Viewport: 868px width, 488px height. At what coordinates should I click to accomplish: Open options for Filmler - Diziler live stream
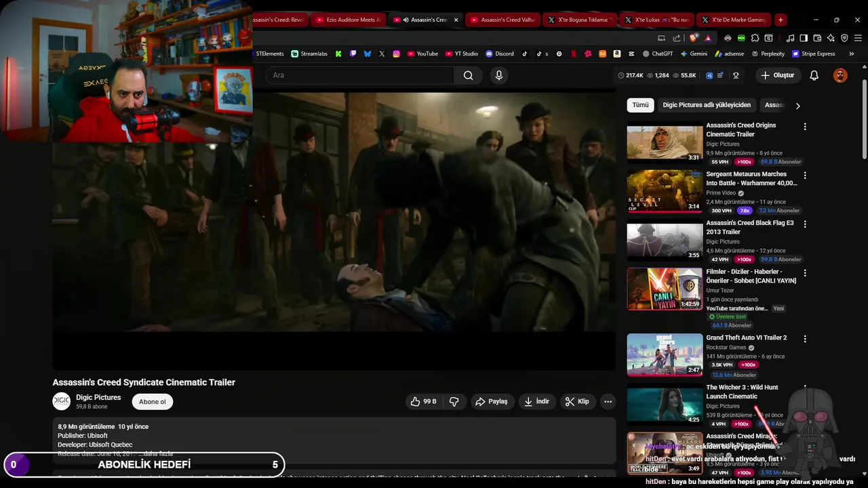click(805, 273)
